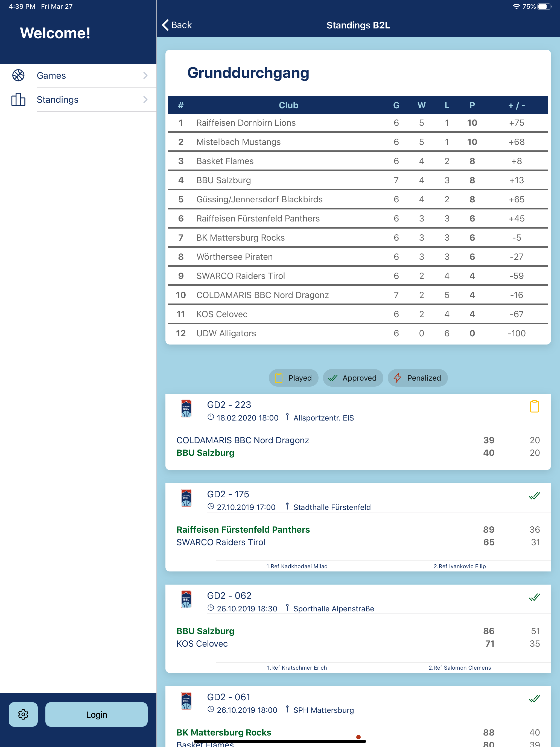The height and width of the screenshot is (747, 560).
Task: Click the basketball Games icon
Action: click(18, 75)
